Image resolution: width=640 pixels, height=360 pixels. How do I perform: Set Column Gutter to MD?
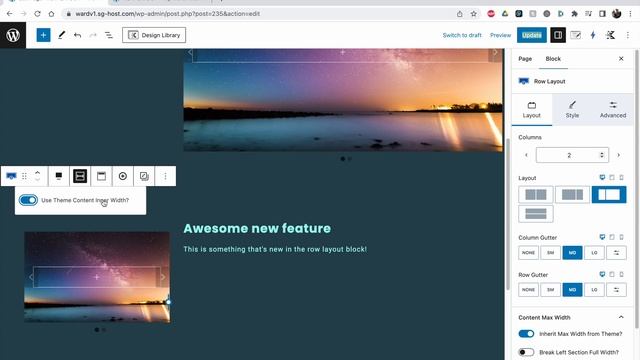[572, 253]
